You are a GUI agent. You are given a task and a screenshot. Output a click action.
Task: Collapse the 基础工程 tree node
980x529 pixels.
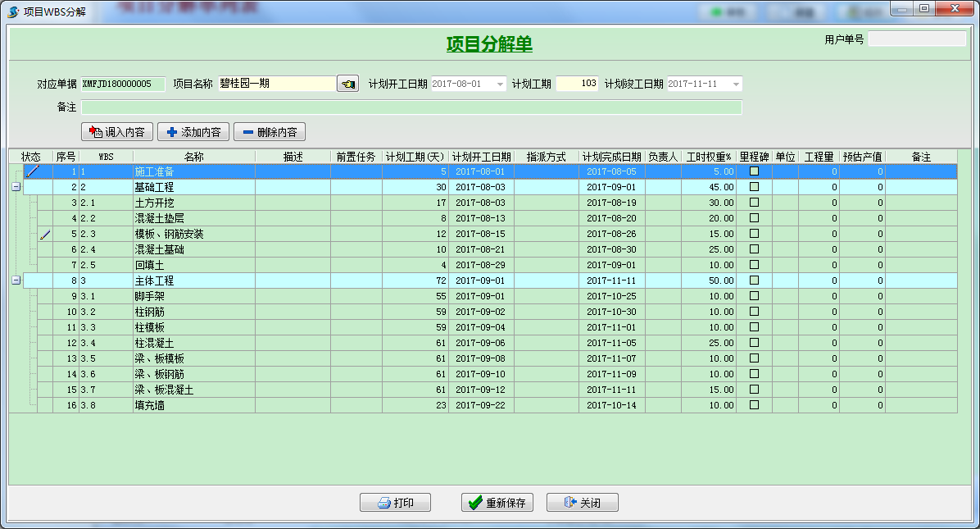pyautogui.click(x=16, y=186)
